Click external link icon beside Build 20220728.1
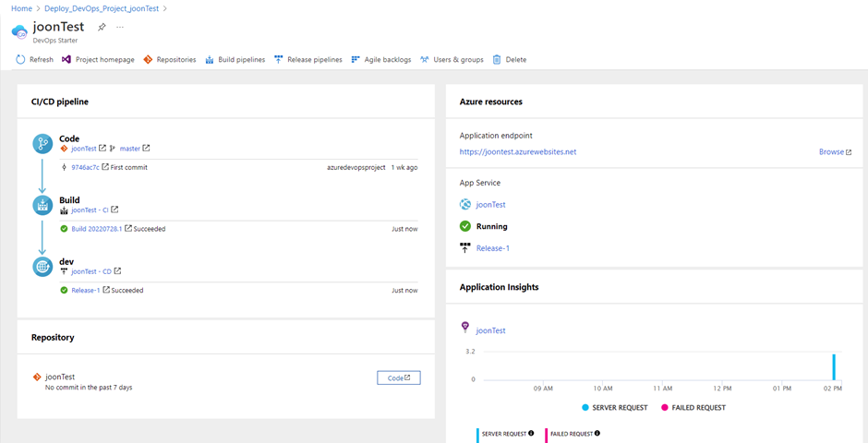The image size is (868, 443). tap(128, 228)
